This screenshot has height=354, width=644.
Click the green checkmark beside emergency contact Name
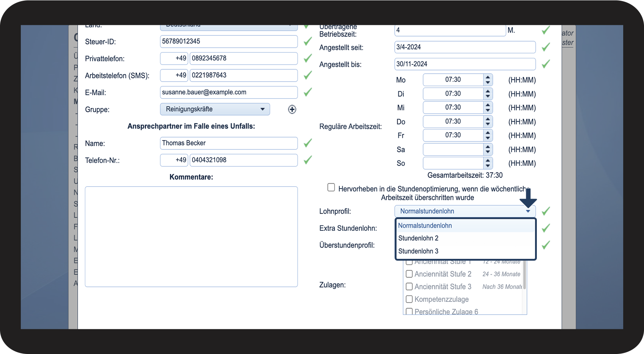pos(308,143)
